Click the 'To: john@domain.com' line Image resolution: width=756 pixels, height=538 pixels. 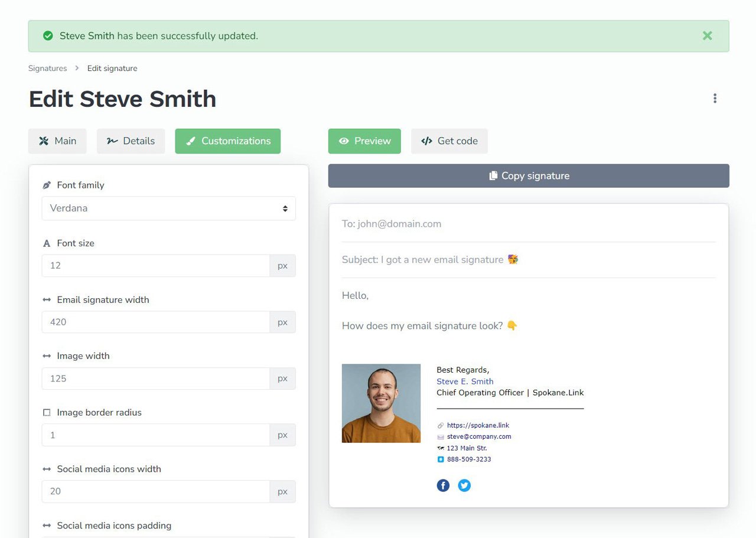coord(392,224)
